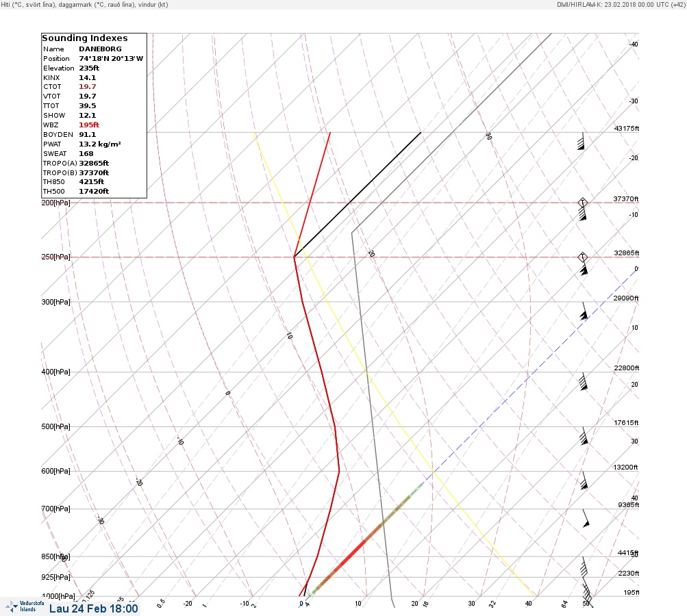Screen dimensions: 687x616
Task: Click the tropopause diamond marker at 32865ft
Action: click(582, 257)
